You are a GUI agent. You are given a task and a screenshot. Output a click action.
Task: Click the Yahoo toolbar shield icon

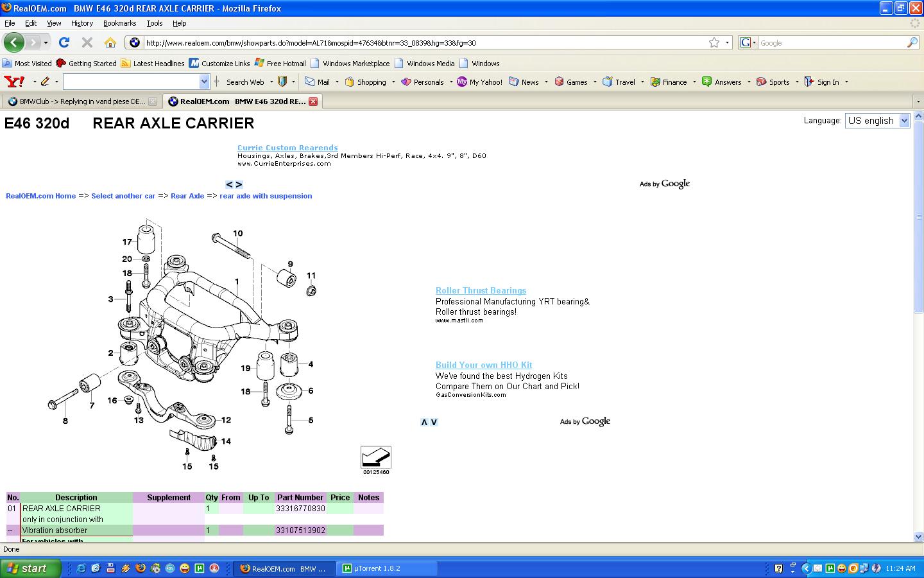point(282,82)
